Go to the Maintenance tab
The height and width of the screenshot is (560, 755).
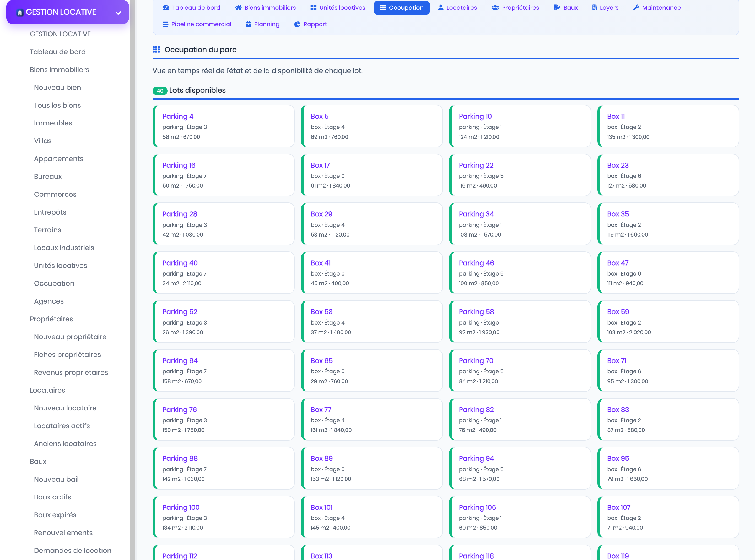tap(657, 7)
